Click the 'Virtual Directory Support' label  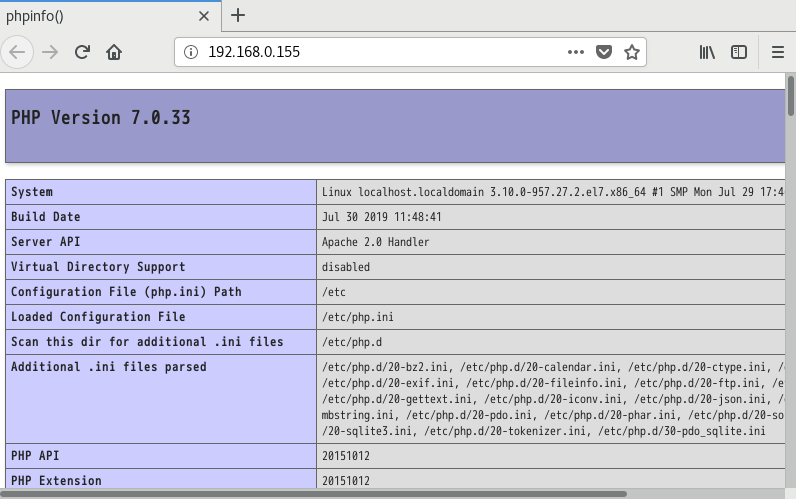pyautogui.click(x=98, y=267)
